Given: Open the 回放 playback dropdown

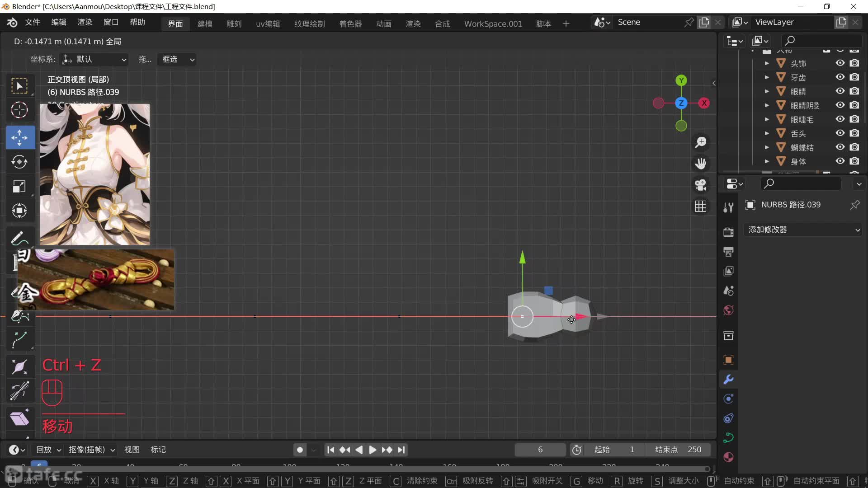Looking at the screenshot, I should point(48,450).
